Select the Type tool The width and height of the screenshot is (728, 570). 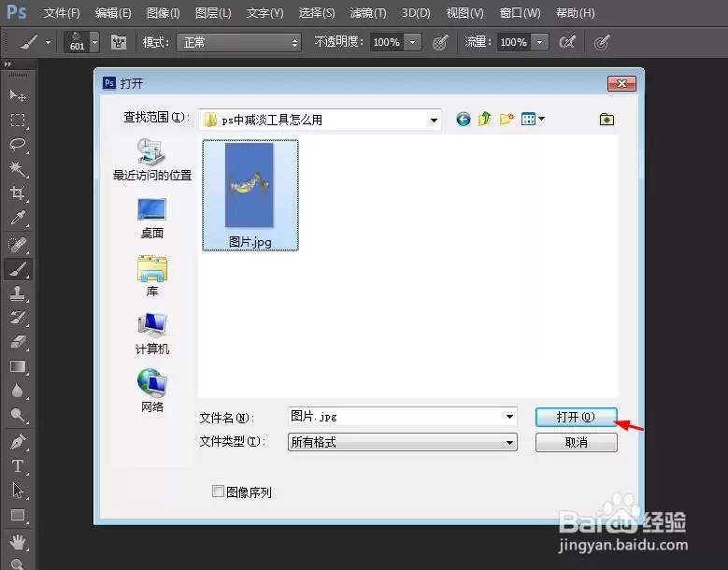coord(18,466)
